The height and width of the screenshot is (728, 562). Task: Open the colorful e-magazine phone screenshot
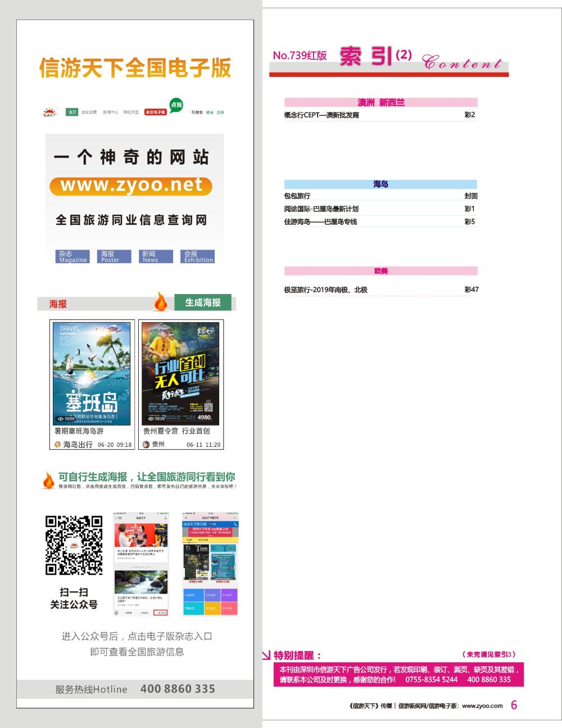point(210,564)
